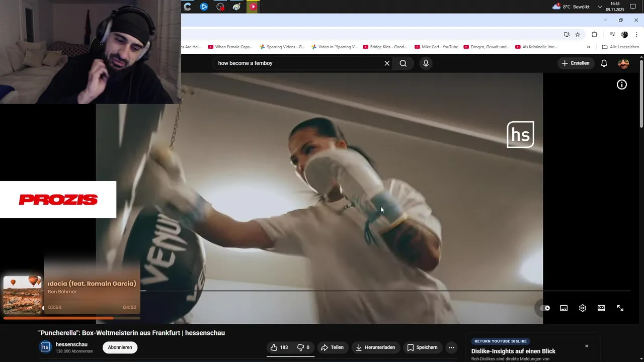644x362 pixels.
Task: Clear the YouTube search field with the X
Action: (387, 63)
